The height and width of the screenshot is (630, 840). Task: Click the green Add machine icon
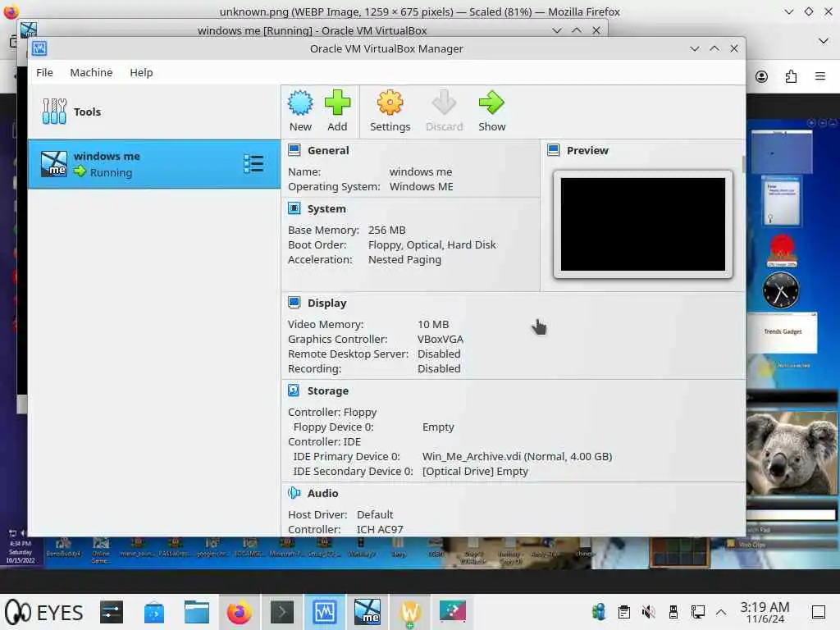coord(337,103)
